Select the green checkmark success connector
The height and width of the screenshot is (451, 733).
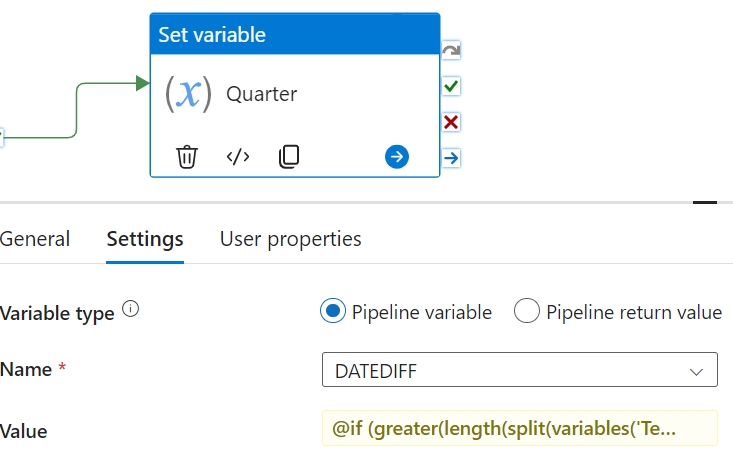[x=451, y=86]
